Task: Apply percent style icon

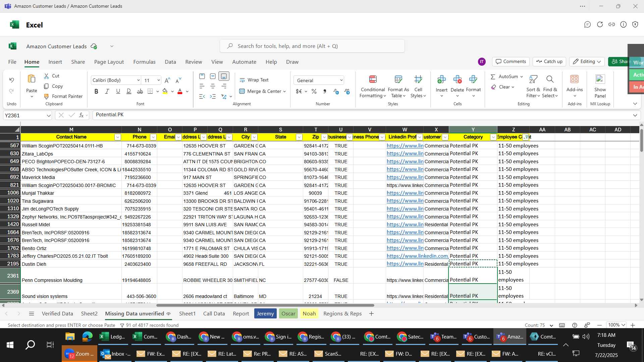Action: [x=314, y=91]
